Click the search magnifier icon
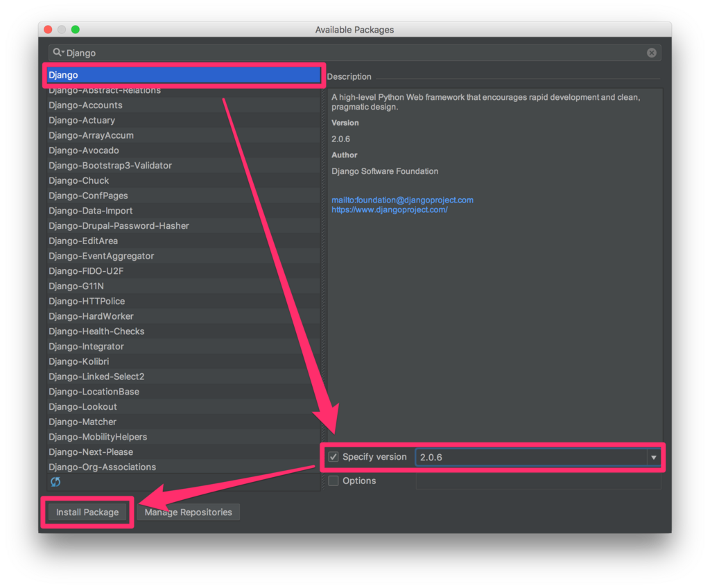Image resolution: width=710 pixels, height=588 pixels. click(58, 53)
